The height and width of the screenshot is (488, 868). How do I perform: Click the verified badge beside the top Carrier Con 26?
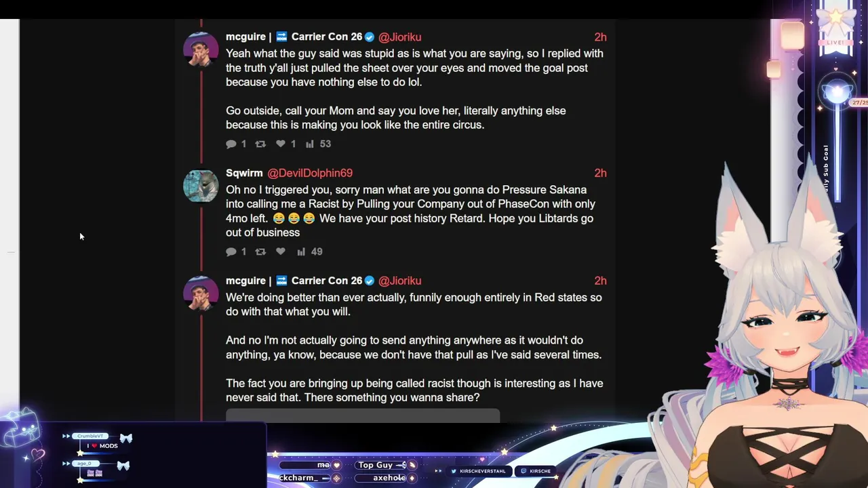(x=370, y=37)
